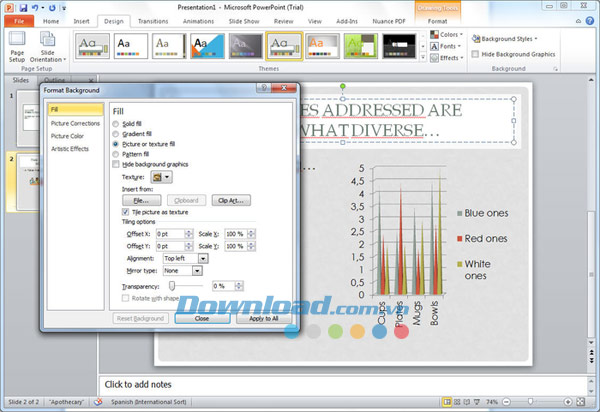The width and height of the screenshot is (600, 412).
Task: Click to add notes area
Action: coord(342,385)
